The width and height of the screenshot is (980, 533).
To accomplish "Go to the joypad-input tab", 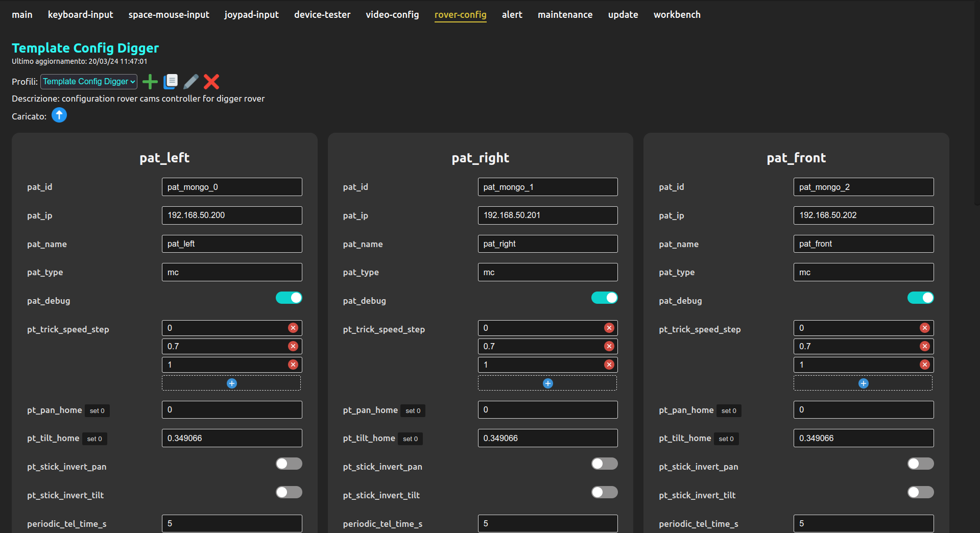I will click(251, 15).
